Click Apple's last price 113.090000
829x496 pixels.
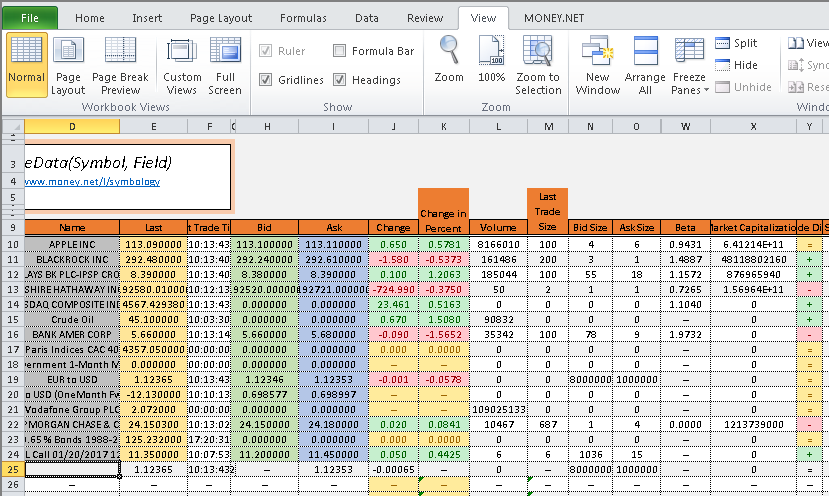153,244
